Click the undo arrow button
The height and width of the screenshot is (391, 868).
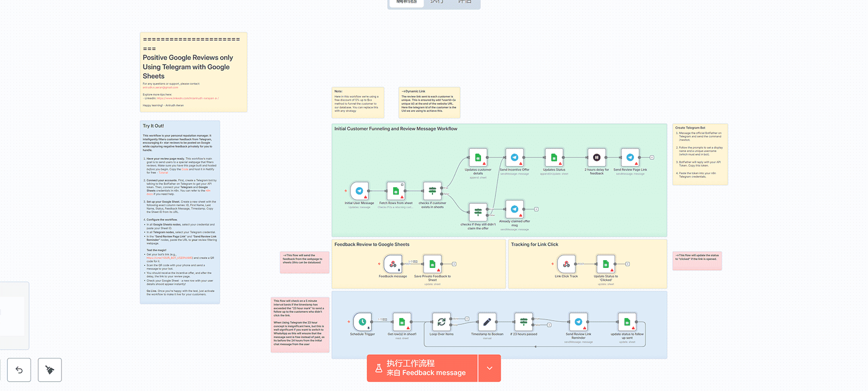coord(19,370)
